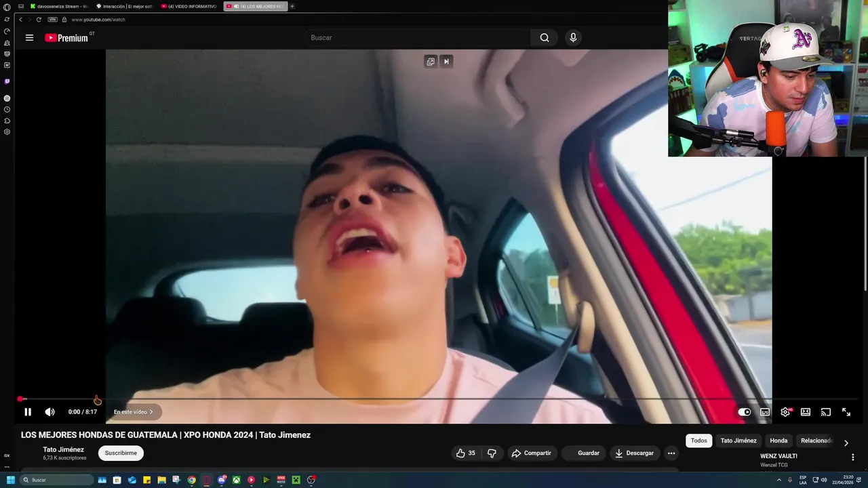868x488 pixels.
Task: Toggle the browser VPN badge
Action: tap(52, 20)
